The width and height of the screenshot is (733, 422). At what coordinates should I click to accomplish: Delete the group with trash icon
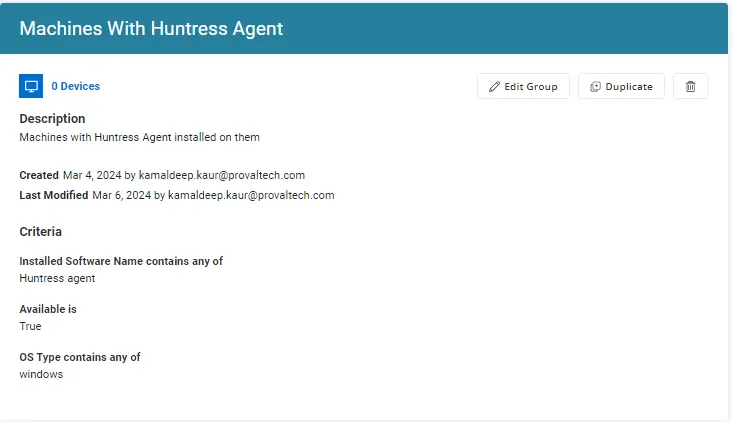pyautogui.click(x=690, y=86)
